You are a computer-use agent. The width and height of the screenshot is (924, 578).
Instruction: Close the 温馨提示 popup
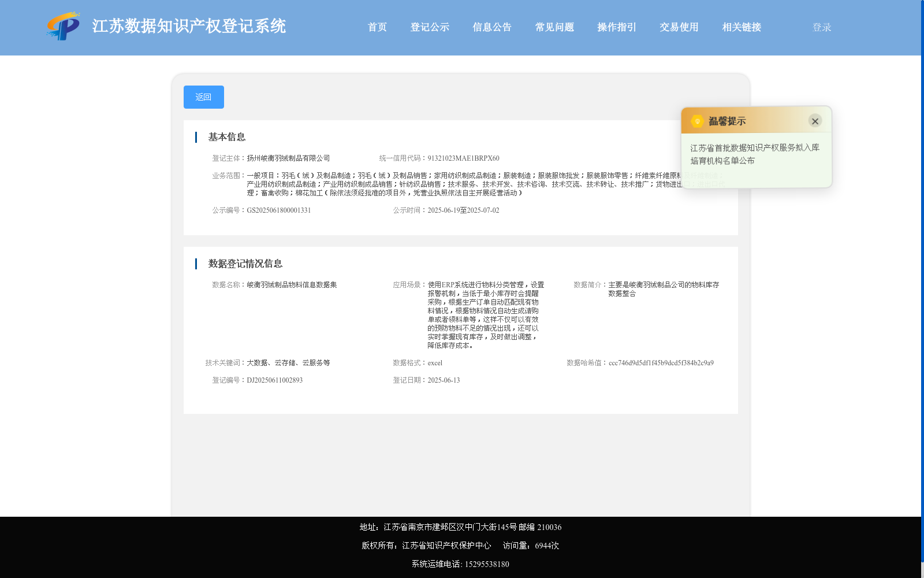coord(815,121)
